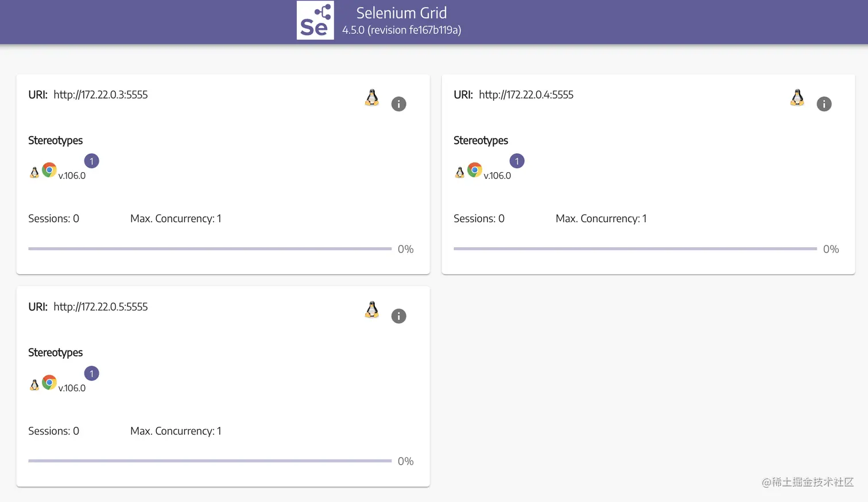Click small Linux stereotype icon on node 172.22.0.4
The width and height of the screenshot is (868, 502).
click(x=460, y=172)
